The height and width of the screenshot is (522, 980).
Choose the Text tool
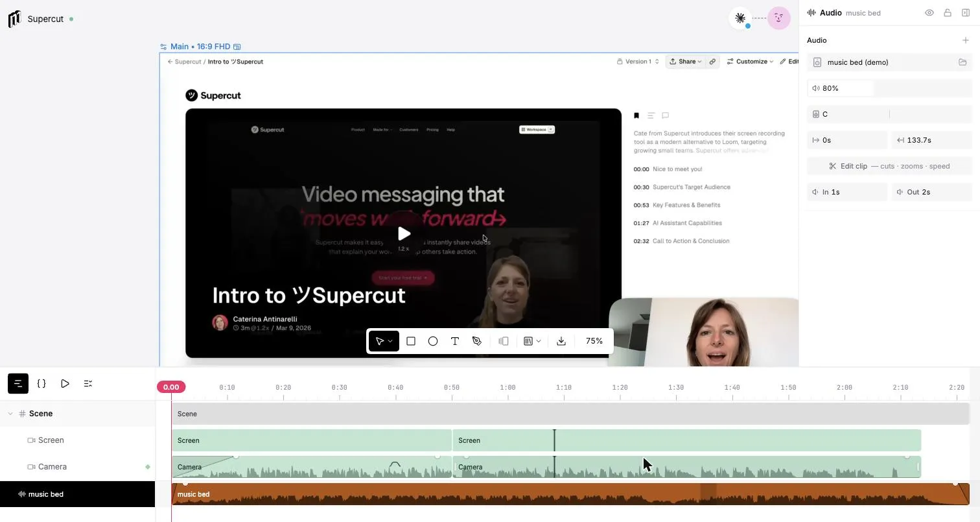455,341
